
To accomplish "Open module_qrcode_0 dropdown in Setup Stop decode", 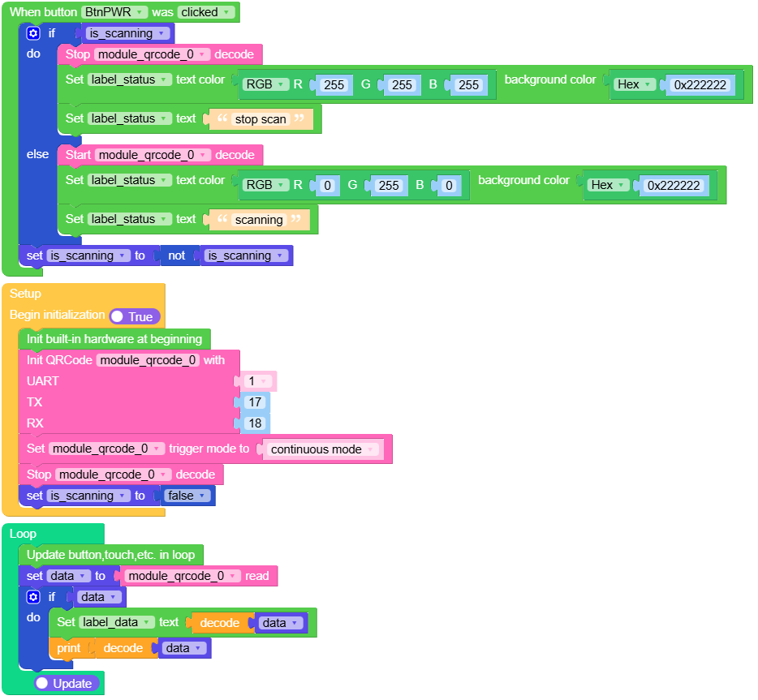I will pos(113,475).
